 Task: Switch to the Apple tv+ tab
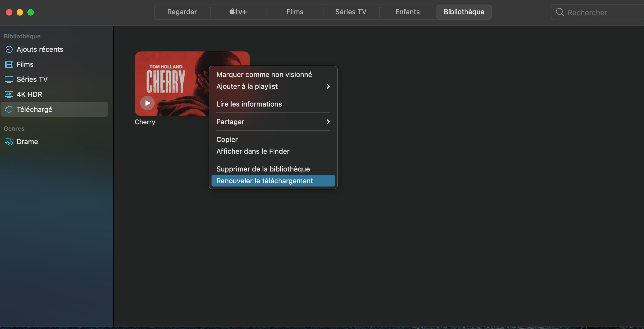pos(238,12)
